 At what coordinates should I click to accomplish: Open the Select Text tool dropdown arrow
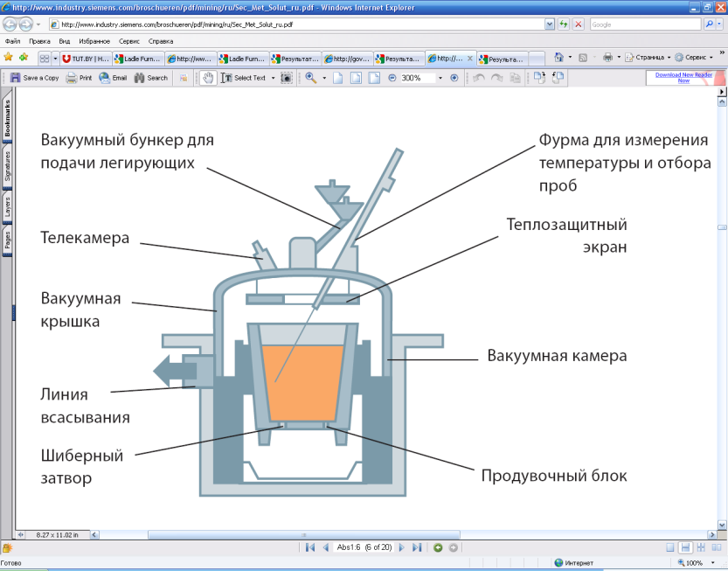273,78
